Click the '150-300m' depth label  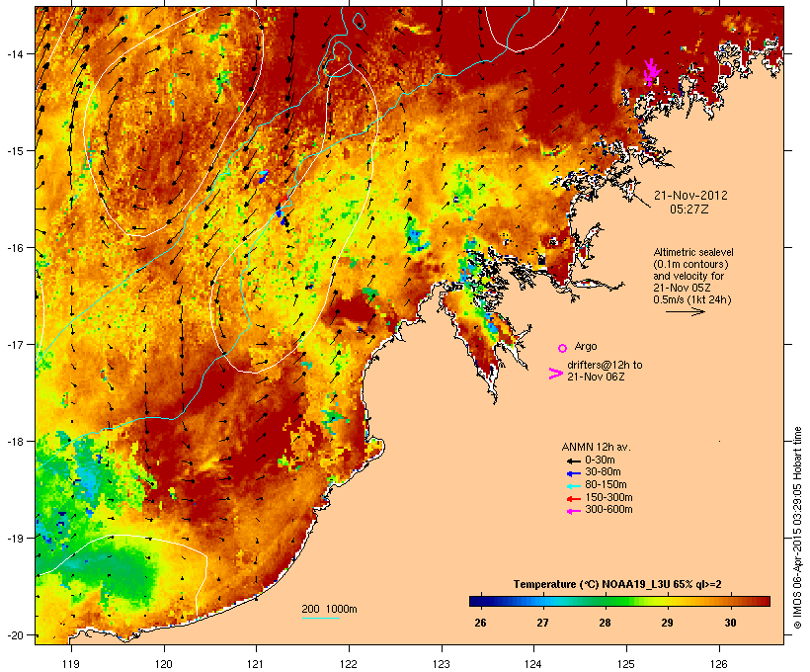608,497
